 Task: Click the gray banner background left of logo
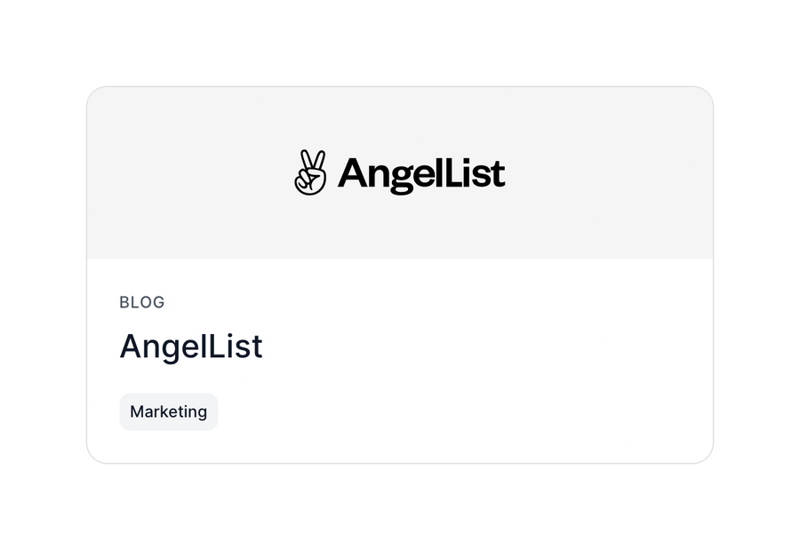180,173
